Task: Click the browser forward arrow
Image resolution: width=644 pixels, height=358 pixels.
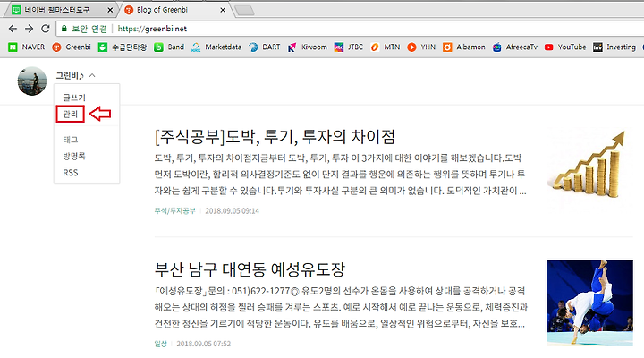Action: tap(29, 29)
